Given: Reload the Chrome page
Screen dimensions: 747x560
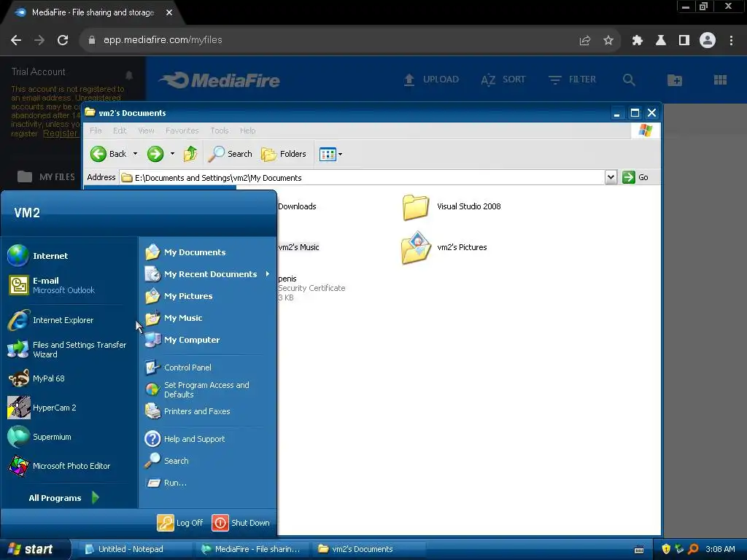Looking at the screenshot, I should pos(63,40).
